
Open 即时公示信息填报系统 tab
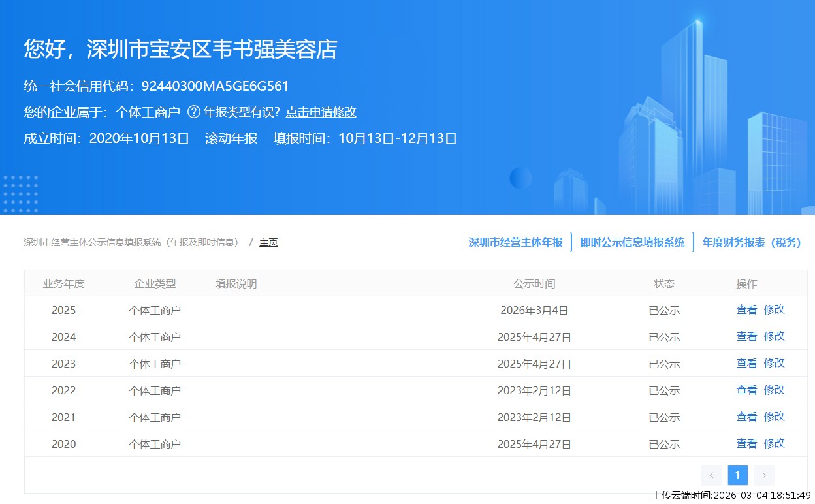point(632,242)
